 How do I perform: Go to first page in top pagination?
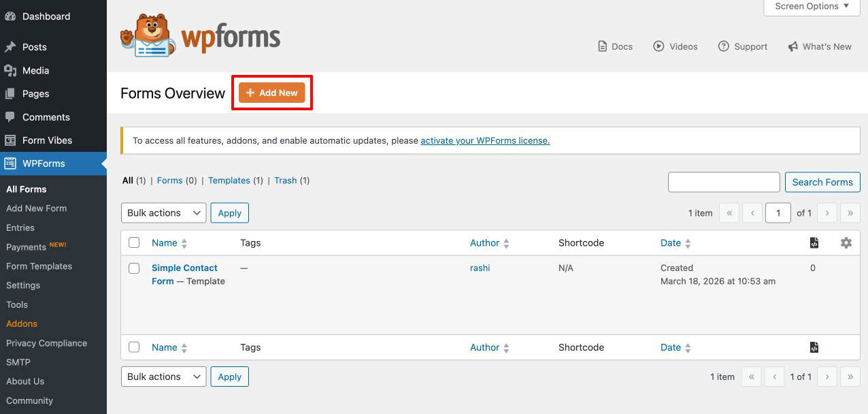click(729, 213)
